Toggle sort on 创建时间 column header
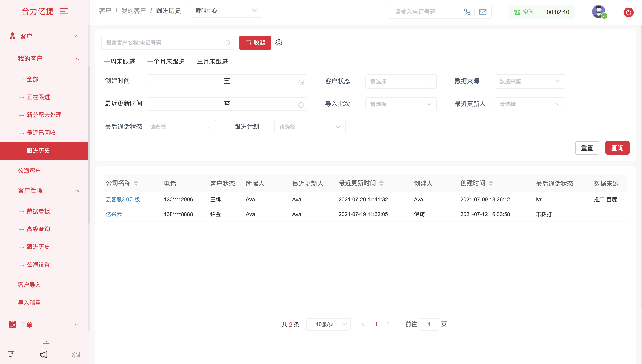The width and height of the screenshot is (642, 364). 491,183
